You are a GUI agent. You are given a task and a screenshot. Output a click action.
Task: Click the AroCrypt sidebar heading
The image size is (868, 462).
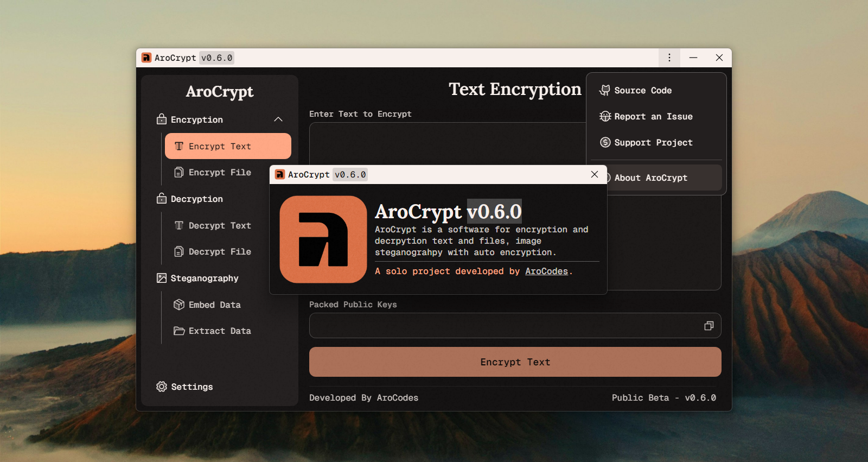[x=220, y=91]
